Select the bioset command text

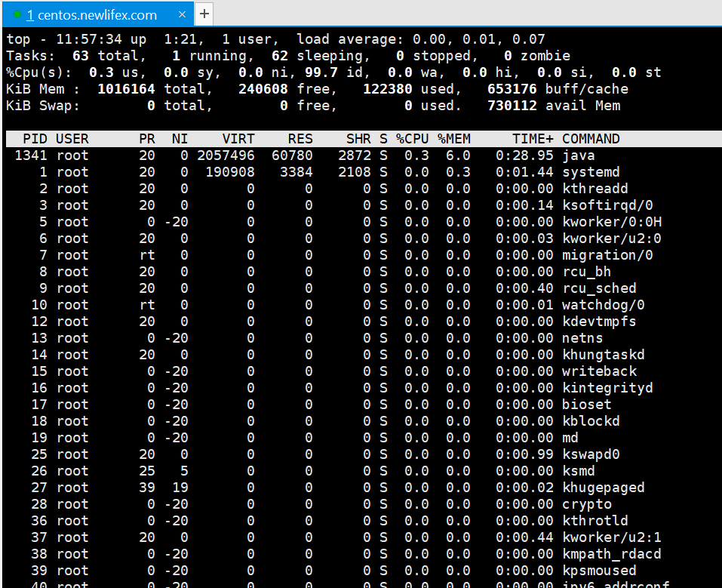tap(587, 404)
